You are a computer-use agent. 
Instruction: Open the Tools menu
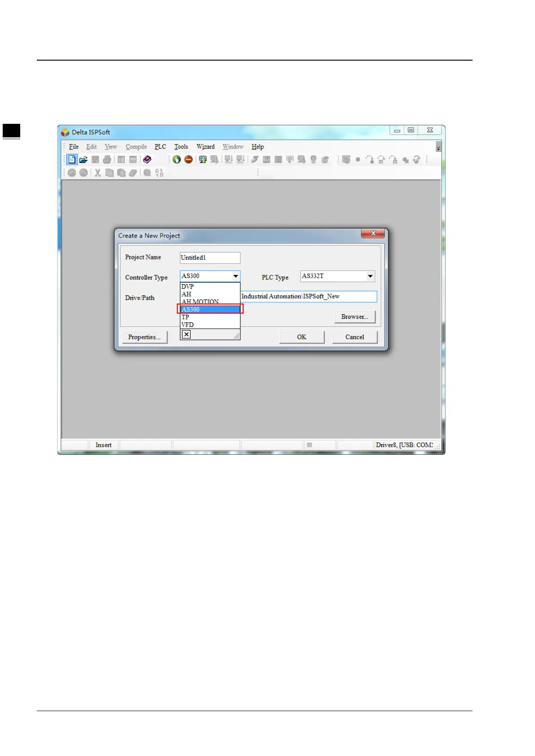coord(181,147)
